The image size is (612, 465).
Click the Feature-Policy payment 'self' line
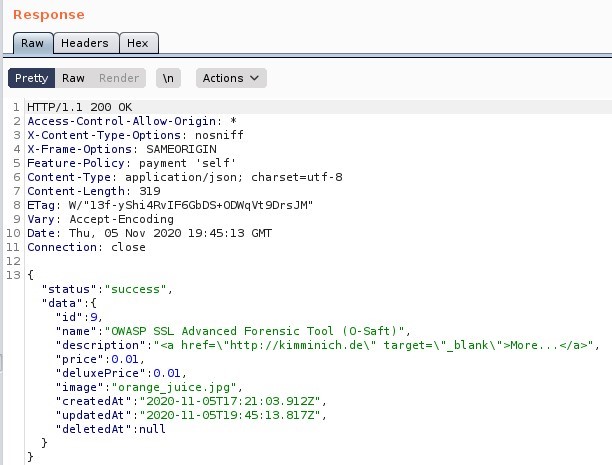pyautogui.click(x=132, y=163)
